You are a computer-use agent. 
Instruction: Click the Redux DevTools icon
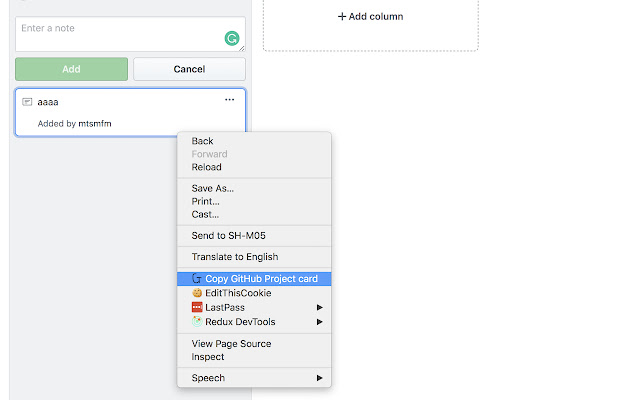[x=197, y=322]
